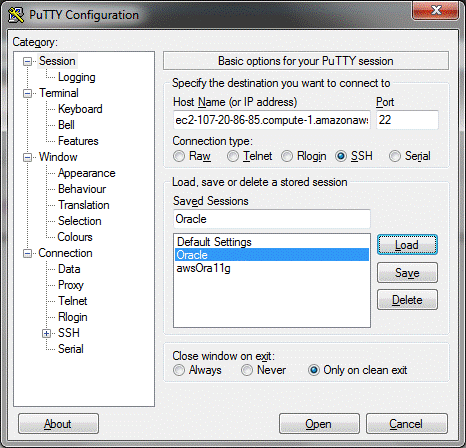Viewport: 466px width, 448px height.
Task: Open the Appearance category
Action: 86,173
